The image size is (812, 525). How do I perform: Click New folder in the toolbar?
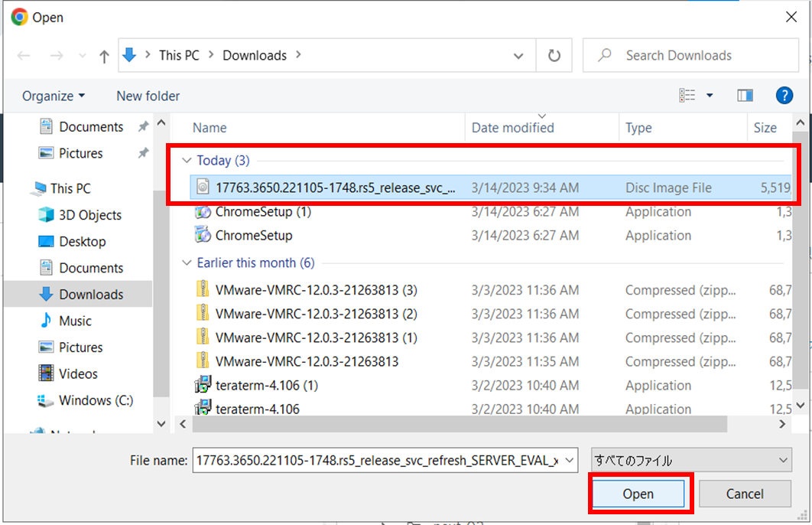tap(148, 96)
